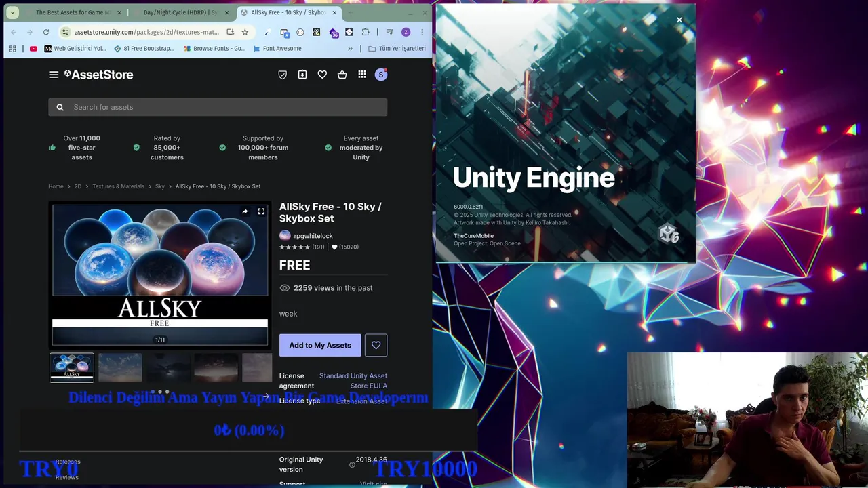Open My Assets download icon in header

pyautogui.click(x=302, y=75)
